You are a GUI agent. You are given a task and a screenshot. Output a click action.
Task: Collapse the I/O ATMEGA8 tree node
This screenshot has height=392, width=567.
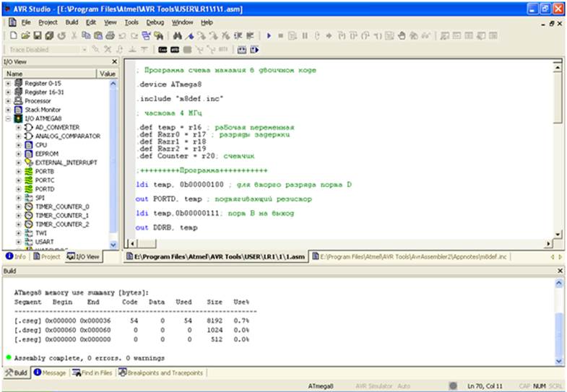click(8, 118)
